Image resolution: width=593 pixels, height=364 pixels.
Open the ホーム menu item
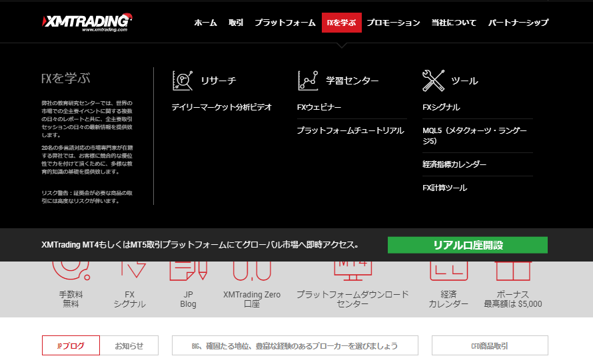(205, 23)
